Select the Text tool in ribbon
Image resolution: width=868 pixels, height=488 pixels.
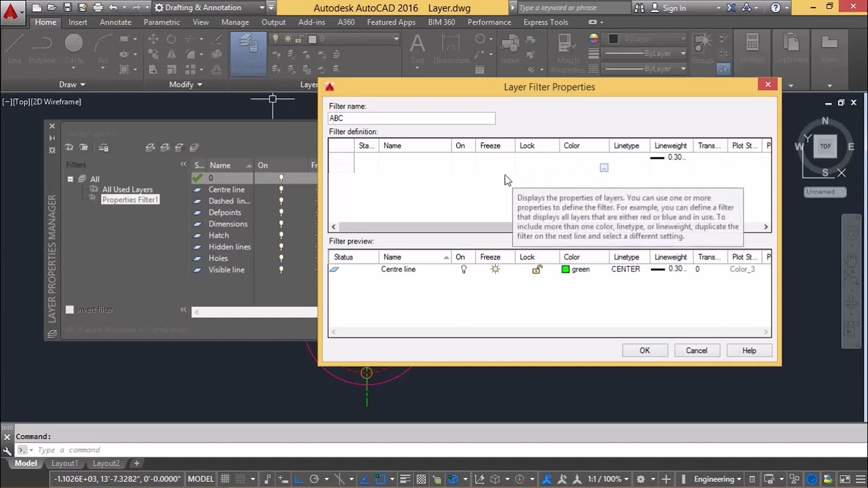pyautogui.click(x=418, y=49)
